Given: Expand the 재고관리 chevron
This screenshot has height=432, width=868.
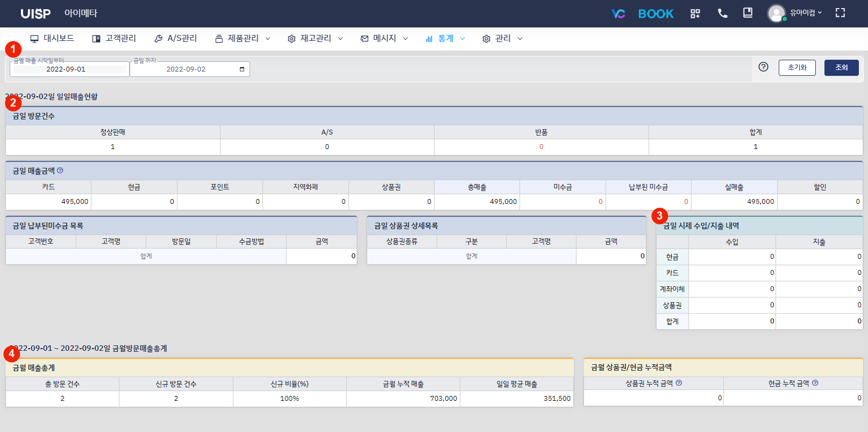Looking at the screenshot, I should pyautogui.click(x=340, y=39).
